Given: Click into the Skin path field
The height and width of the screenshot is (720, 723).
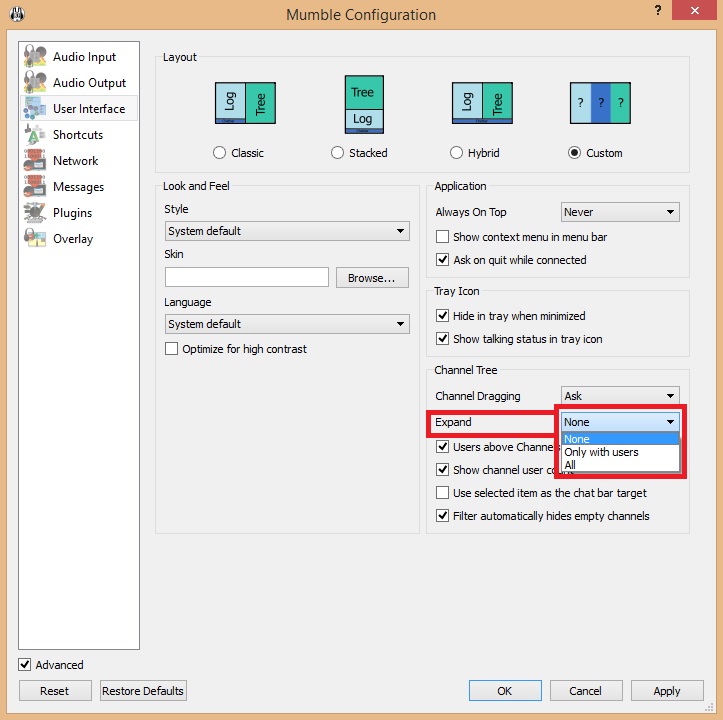Looking at the screenshot, I should pos(247,277).
